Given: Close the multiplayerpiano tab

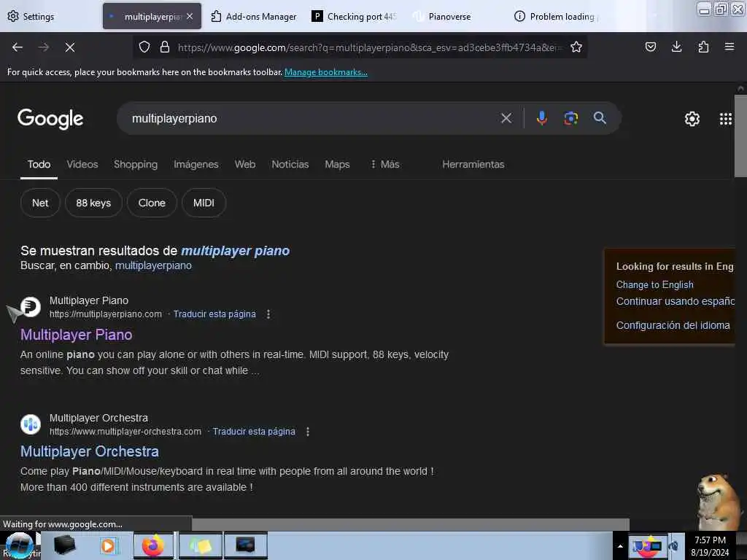Looking at the screenshot, I should coord(190,16).
